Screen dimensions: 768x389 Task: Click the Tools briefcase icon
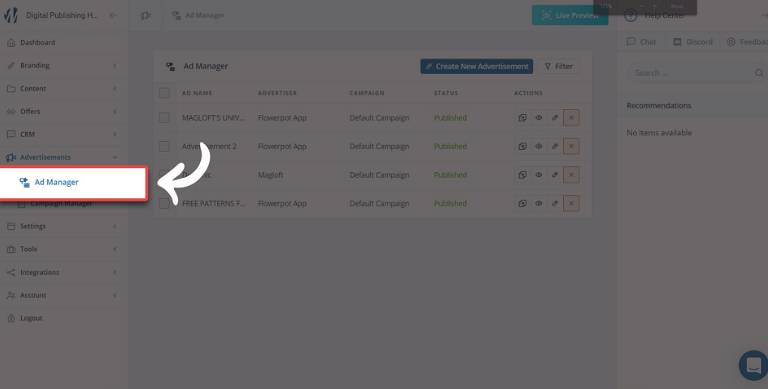click(11, 249)
